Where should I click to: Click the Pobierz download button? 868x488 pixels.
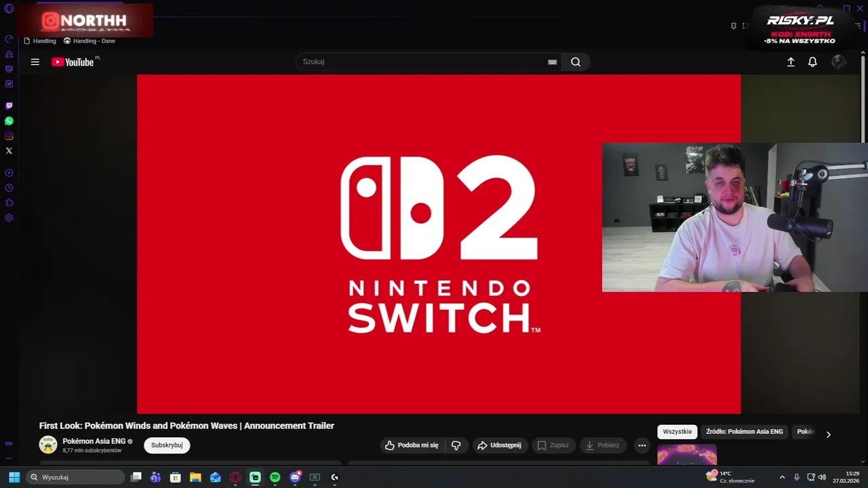click(x=602, y=445)
